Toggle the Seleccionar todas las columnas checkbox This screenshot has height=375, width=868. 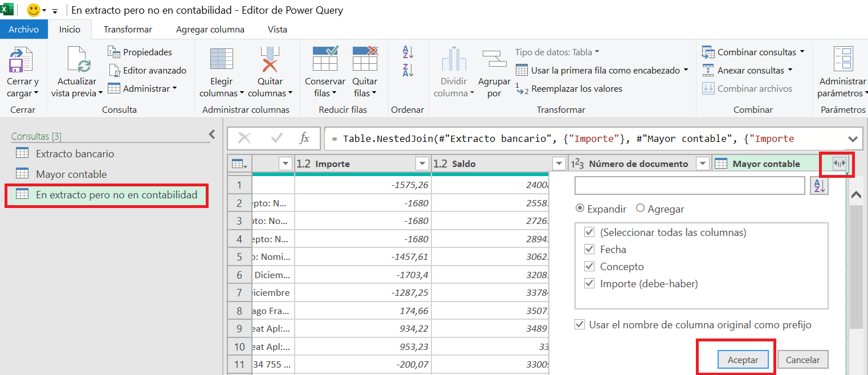pos(589,233)
